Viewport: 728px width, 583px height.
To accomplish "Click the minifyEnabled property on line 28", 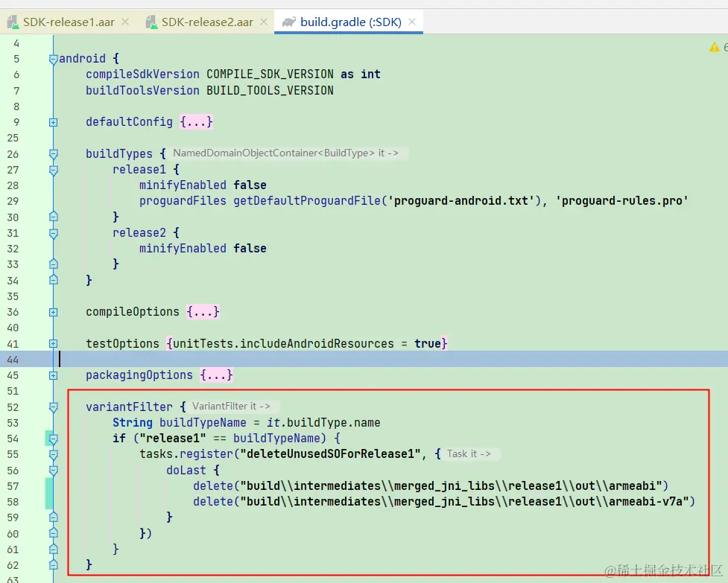I will tap(183, 185).
